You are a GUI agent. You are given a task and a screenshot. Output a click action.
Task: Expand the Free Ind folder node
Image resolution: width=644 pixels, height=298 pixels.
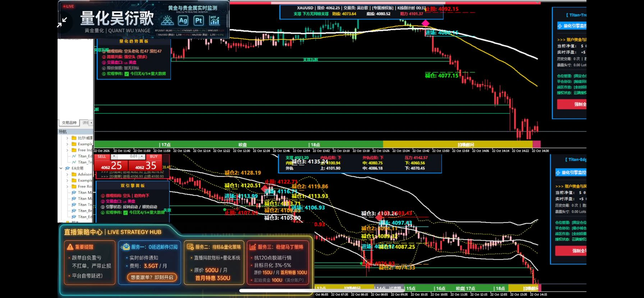67,150
